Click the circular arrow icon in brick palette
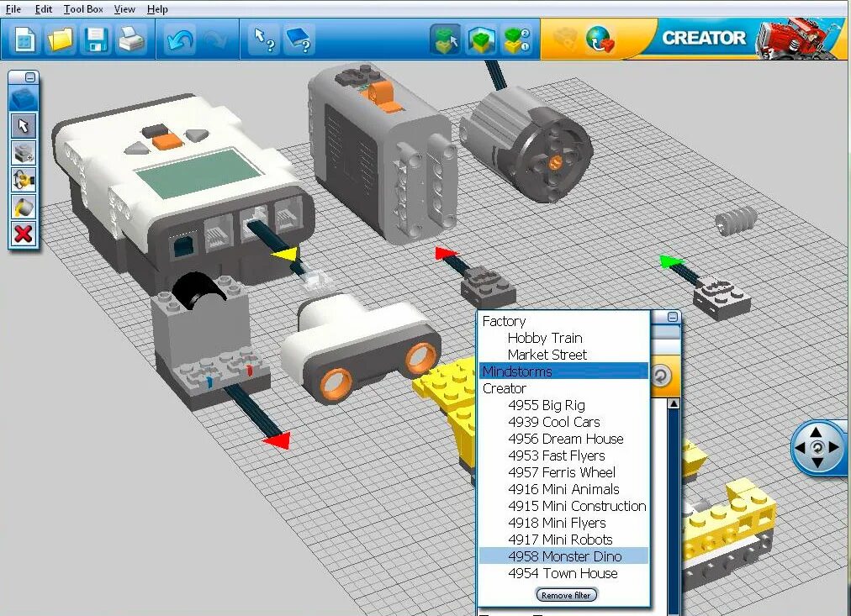 [661, 376]
